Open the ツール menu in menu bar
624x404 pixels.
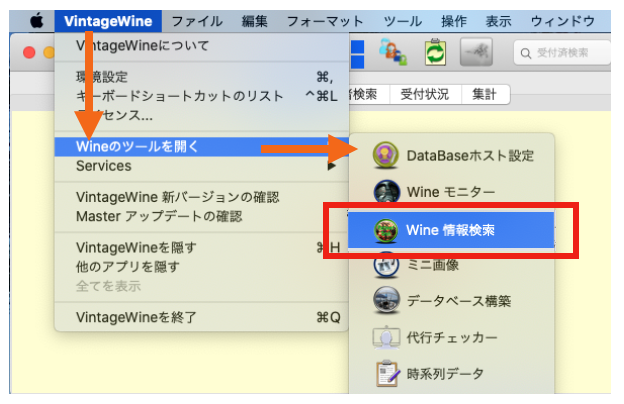click(x=402, y=20)
